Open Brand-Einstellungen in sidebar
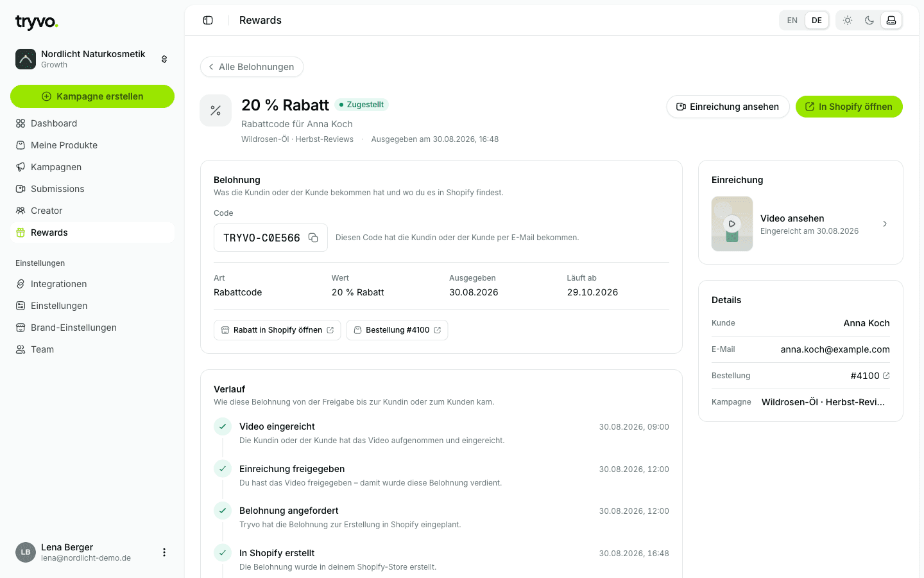Viewport: 924px width, 578px height. 92,328
